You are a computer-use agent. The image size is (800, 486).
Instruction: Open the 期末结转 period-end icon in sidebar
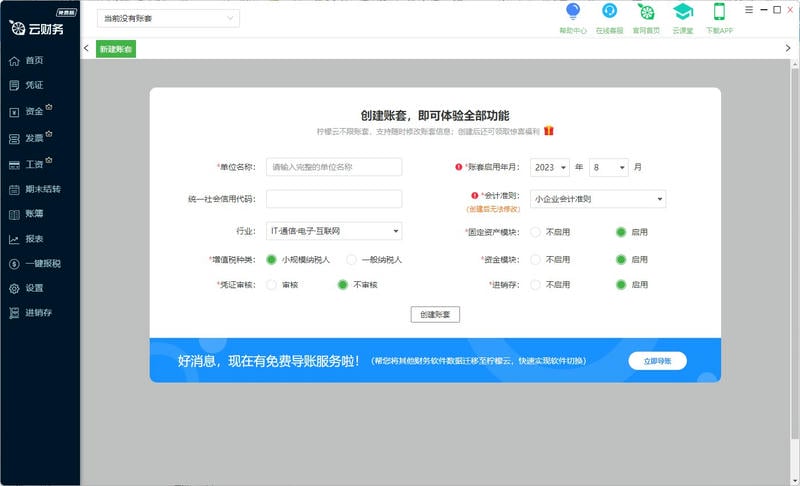pyautogui.click(x=14, y=190)
